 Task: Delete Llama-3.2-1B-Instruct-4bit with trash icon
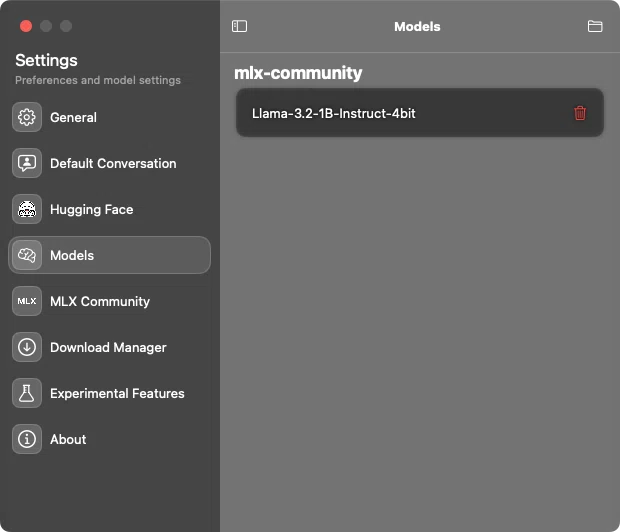[x=580, y=113]
